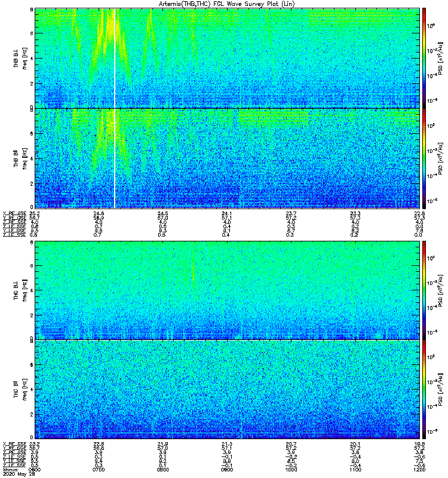Select the color scale bar beside THB B⊥ panel
This screenshot has height=478, width=448.
[x=424, y=58]
